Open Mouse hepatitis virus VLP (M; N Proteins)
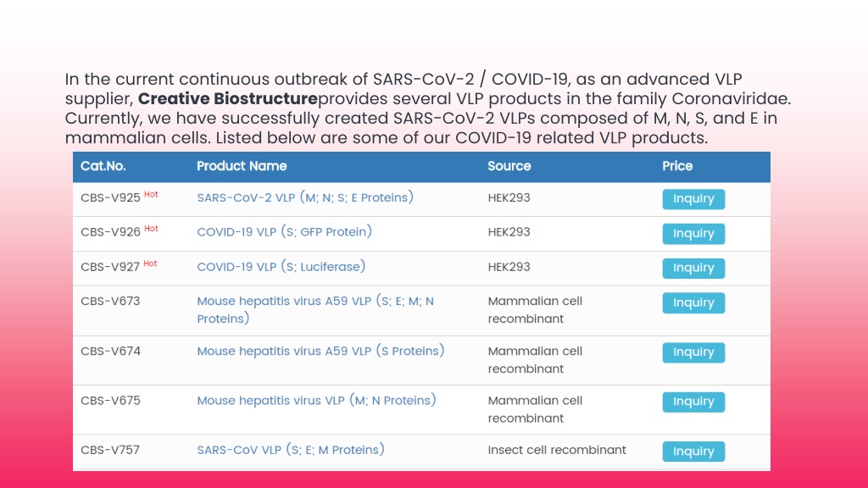 click(317, 401)
